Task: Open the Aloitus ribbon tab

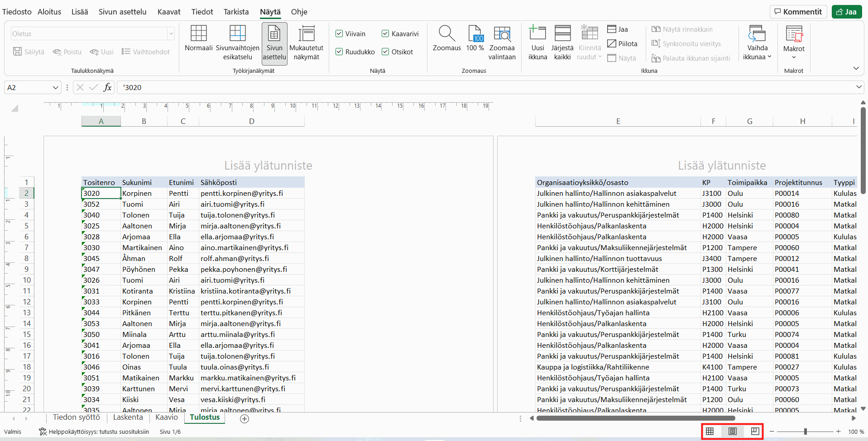Action: point(49,12)
